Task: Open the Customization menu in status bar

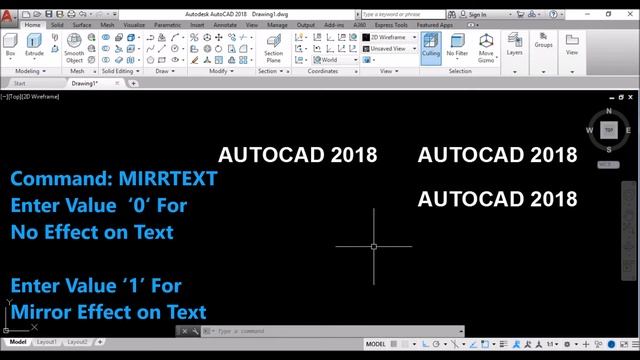Action: [635, 344]
